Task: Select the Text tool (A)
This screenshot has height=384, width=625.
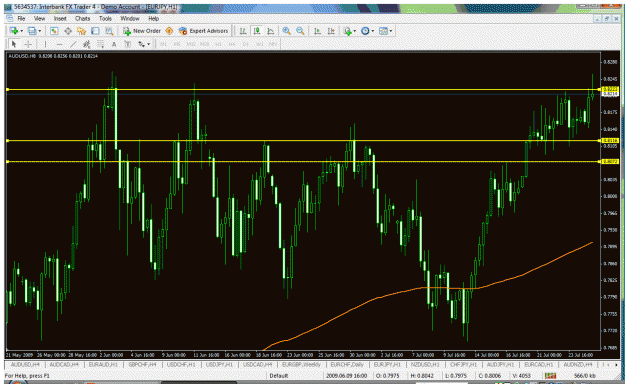Action: point(114,44)
